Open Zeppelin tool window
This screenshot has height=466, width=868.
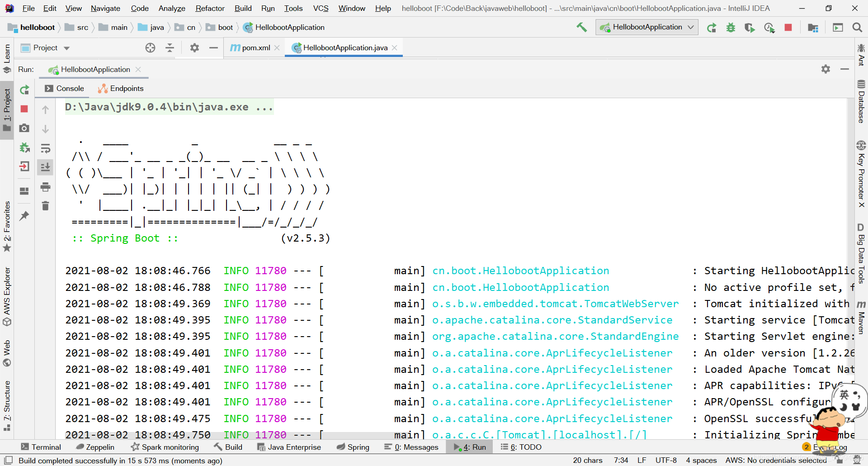click(95, 447)
